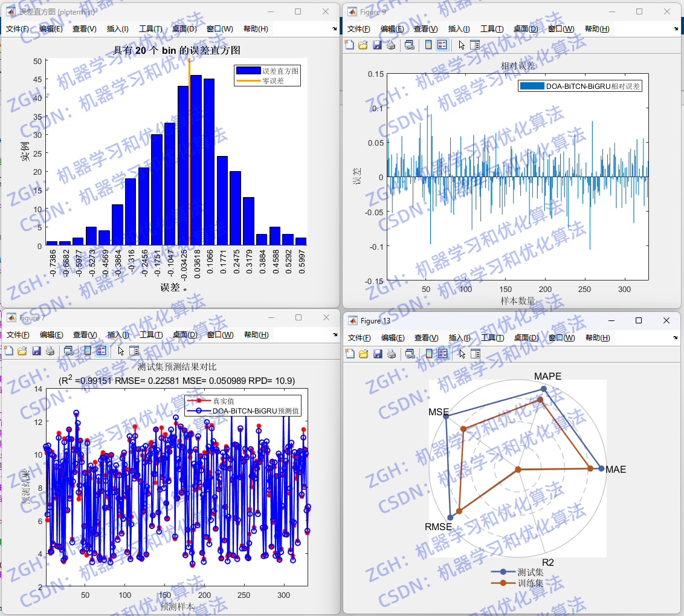Toggle Edit Plot arrow in Figure 13
The height and width of the screenshot is (616, 684).
click(462, 354)
